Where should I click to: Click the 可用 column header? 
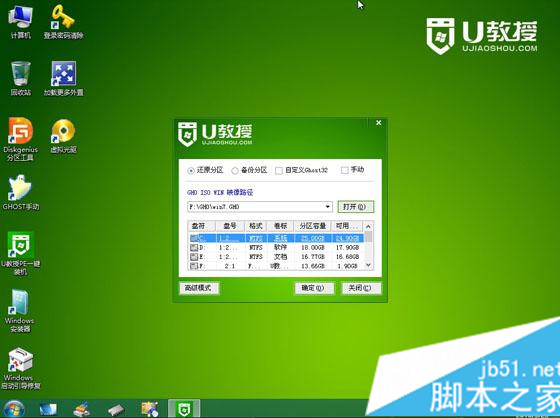pos(347,226)
